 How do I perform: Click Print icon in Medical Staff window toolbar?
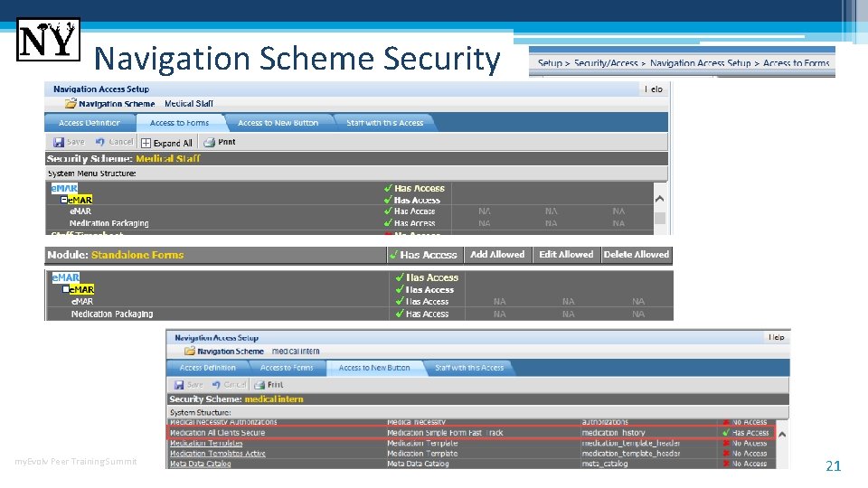click(209, 142)
